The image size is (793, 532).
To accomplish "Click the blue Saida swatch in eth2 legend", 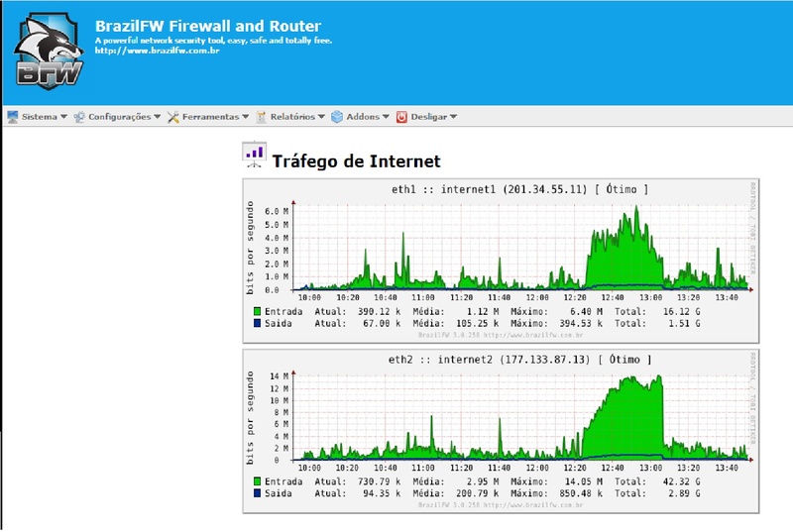I will (x=257, y=493).
